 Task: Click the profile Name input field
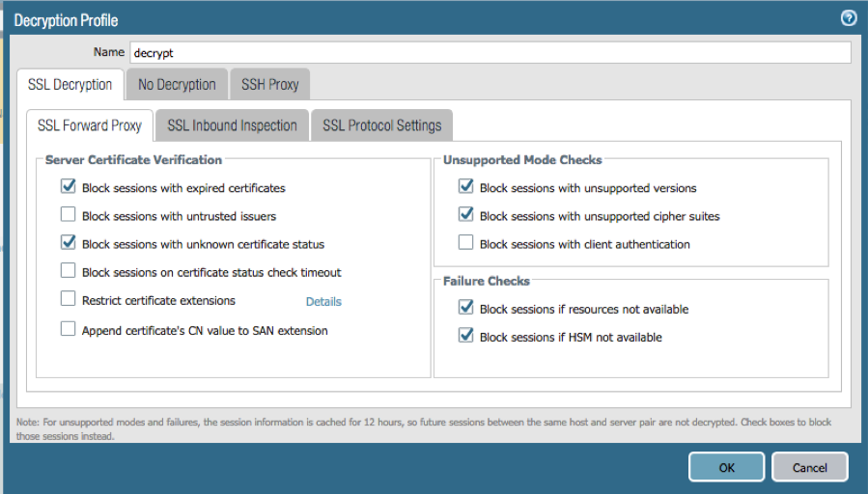490,53
